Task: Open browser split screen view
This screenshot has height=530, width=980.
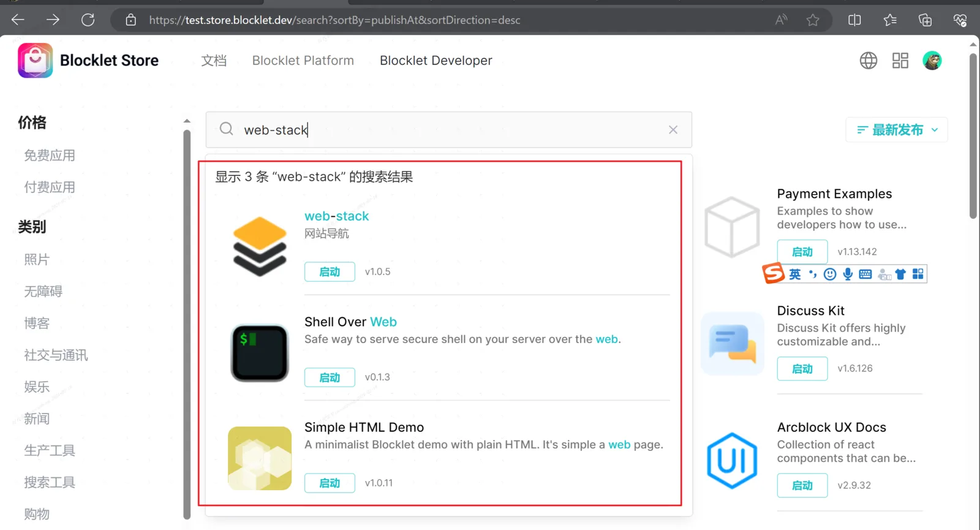Action: [x=854, y=20]
